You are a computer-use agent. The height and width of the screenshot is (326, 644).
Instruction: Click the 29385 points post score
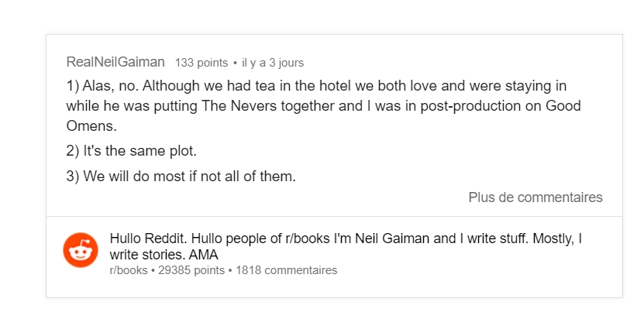(x=191, y=270)
